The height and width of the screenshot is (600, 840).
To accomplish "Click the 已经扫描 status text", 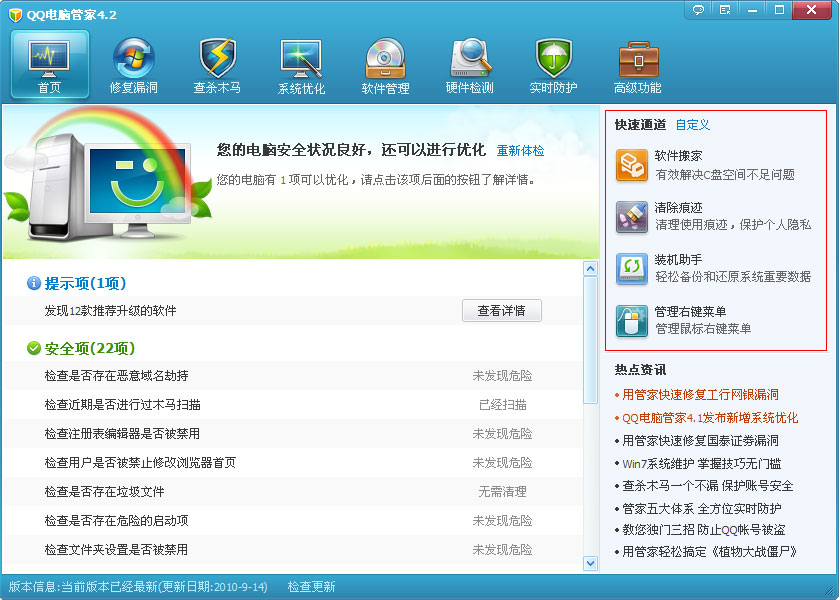I will click(x=502, y=404).
